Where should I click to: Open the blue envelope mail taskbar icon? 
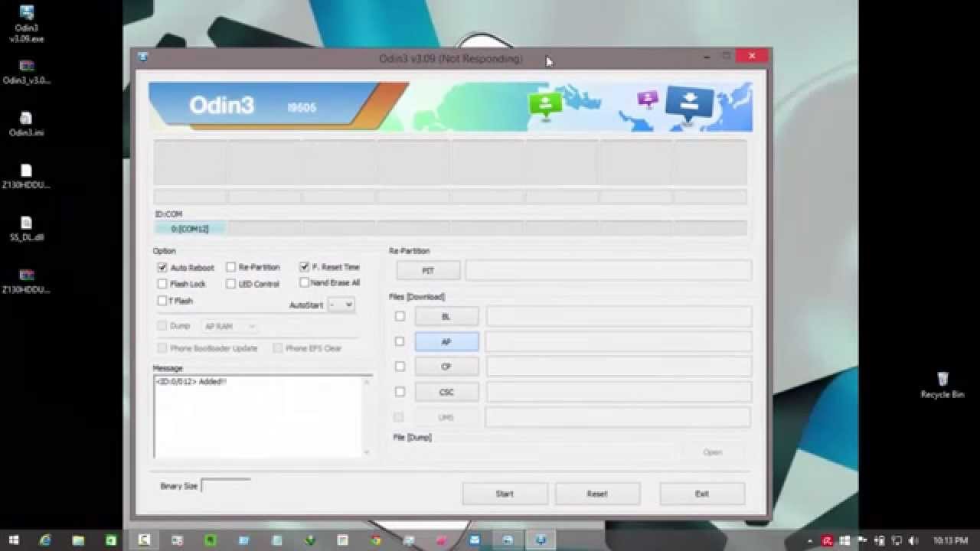tap(475, 540)
